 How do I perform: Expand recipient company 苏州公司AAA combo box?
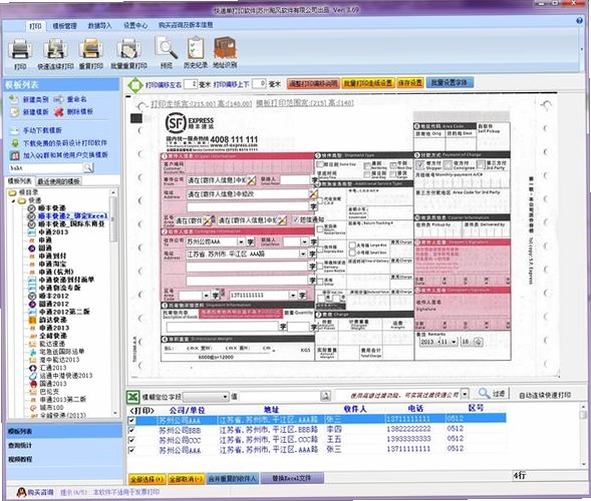(241, 242)
